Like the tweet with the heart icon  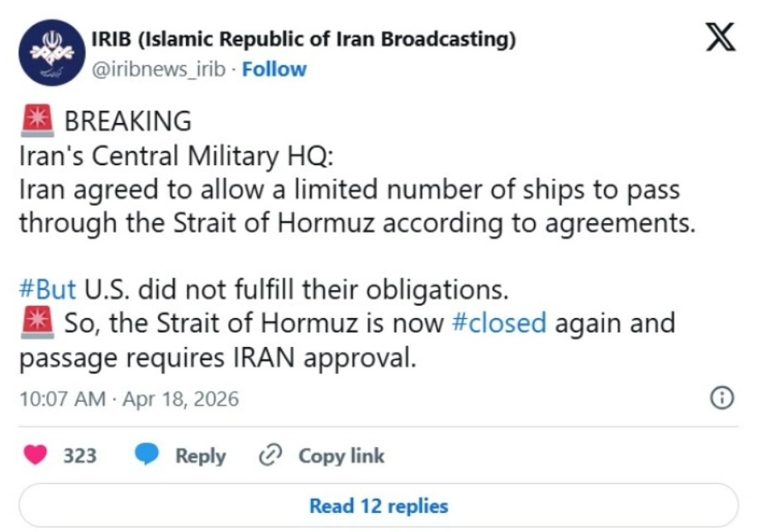tap(35, 455)
